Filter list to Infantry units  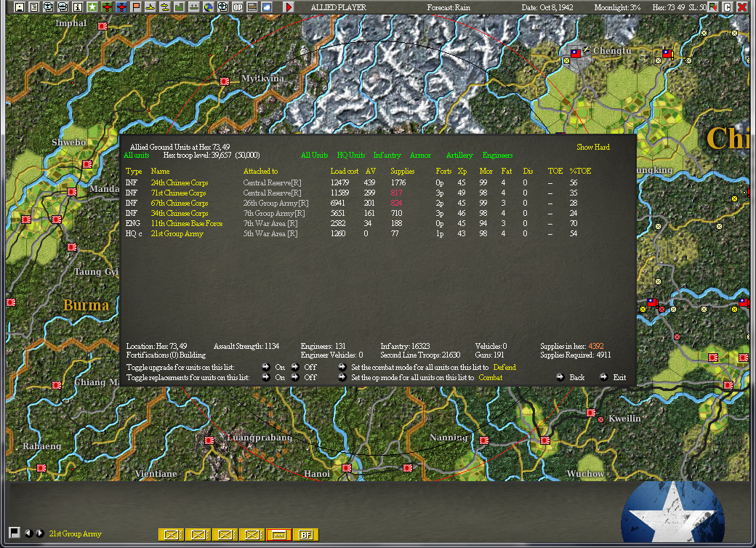(x=387, y=156)
